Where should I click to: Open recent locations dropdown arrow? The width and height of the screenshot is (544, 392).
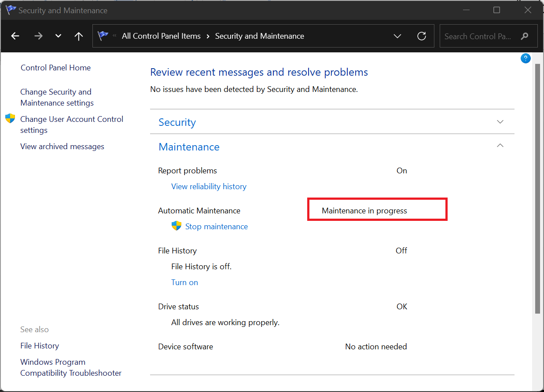tap(58, 36)
